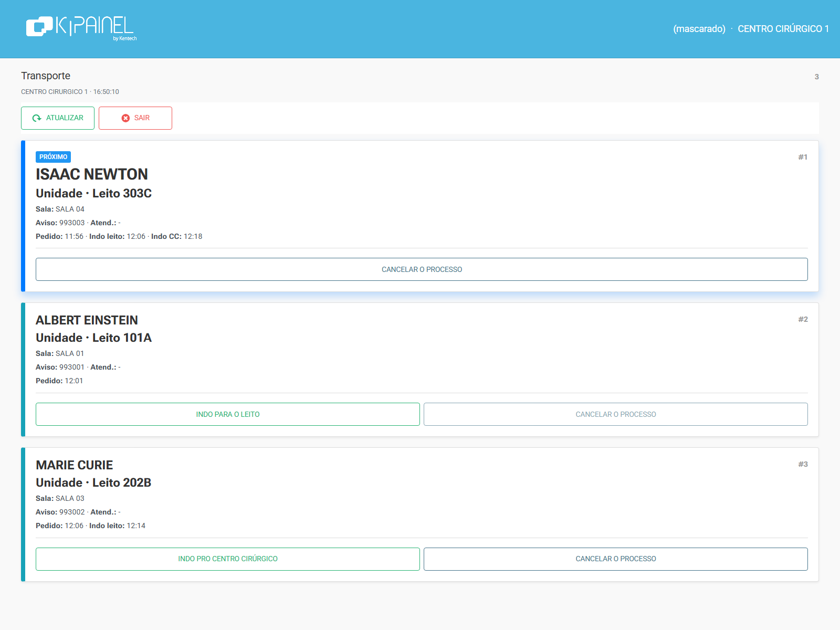This screenshot has height=630, width=840.
Task: Click the #1 position number
Action: coord(803,157)
